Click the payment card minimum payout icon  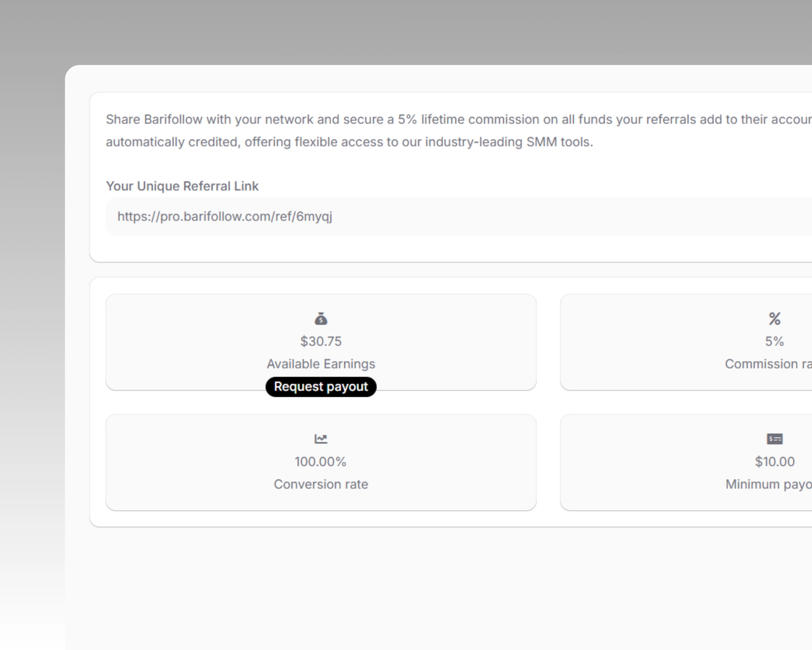(775, 438)
